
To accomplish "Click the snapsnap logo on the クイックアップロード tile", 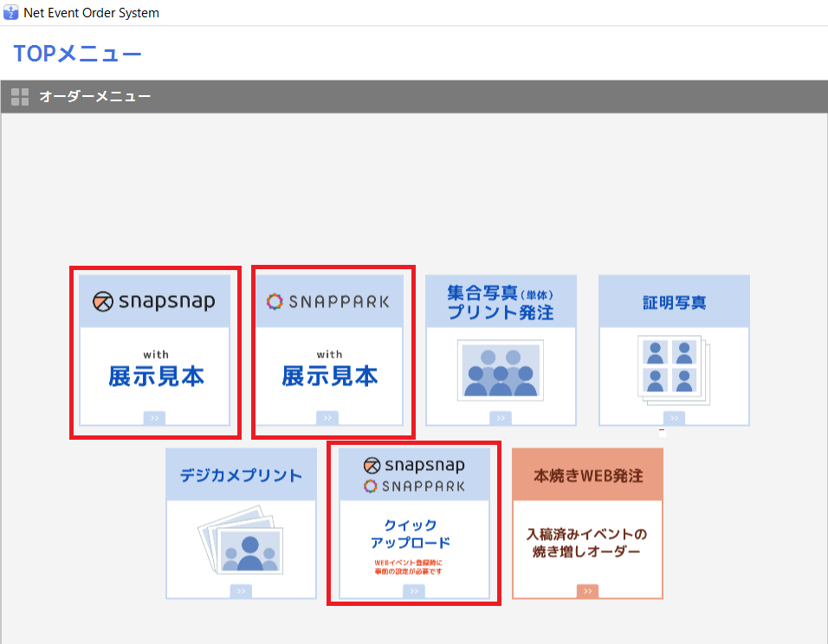I will point(415,465).
